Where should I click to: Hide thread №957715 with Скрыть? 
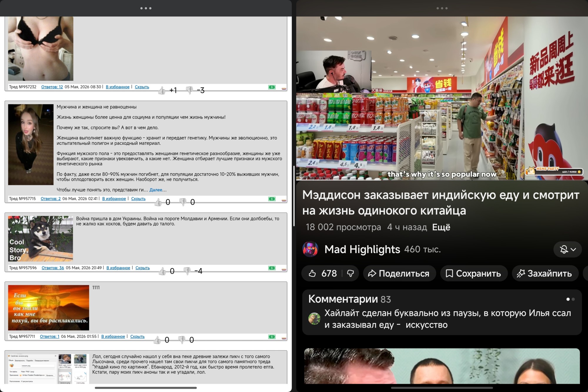coord(138,199)
